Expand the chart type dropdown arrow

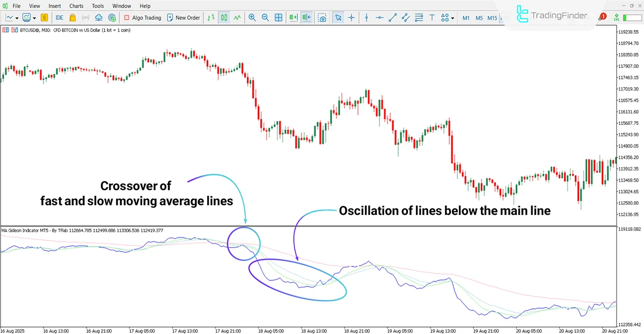point(17,17)
